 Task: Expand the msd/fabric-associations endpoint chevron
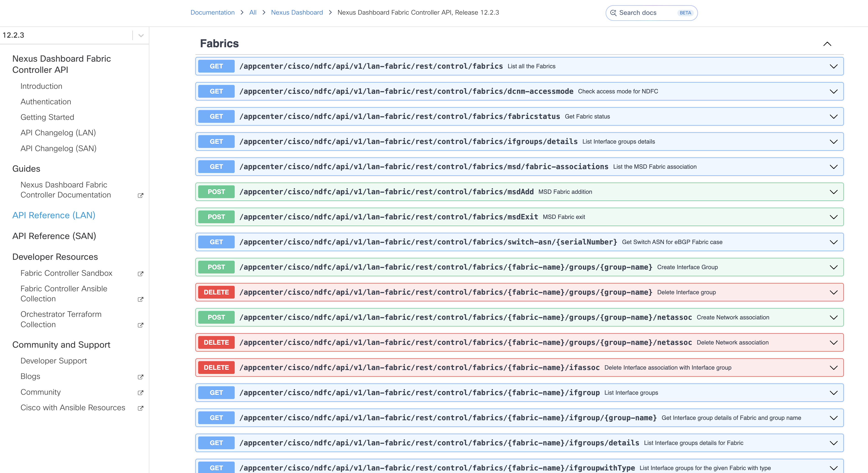pyautogui.click(x=834, y=167)
